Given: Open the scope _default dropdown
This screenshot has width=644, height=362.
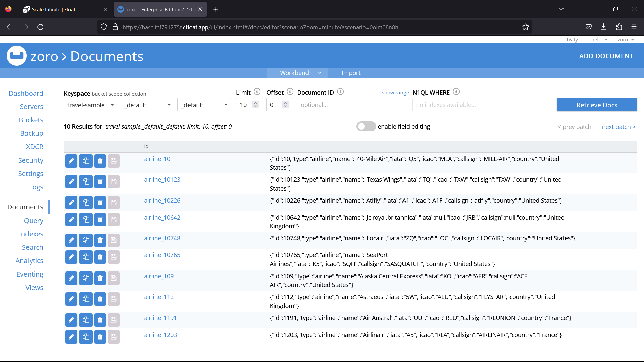Looking at the screenshot, I should (x=148, y=105).
